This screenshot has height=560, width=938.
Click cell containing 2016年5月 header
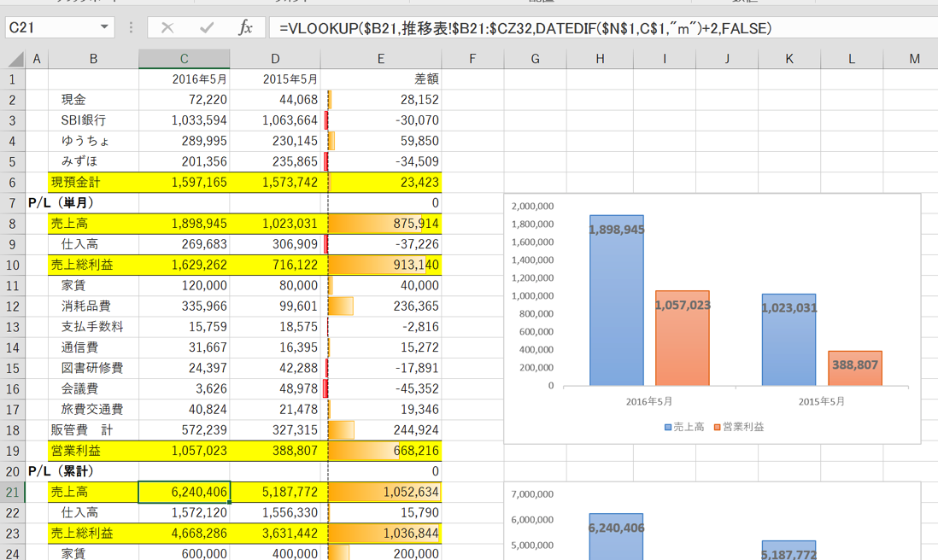[x=185, y=79]
